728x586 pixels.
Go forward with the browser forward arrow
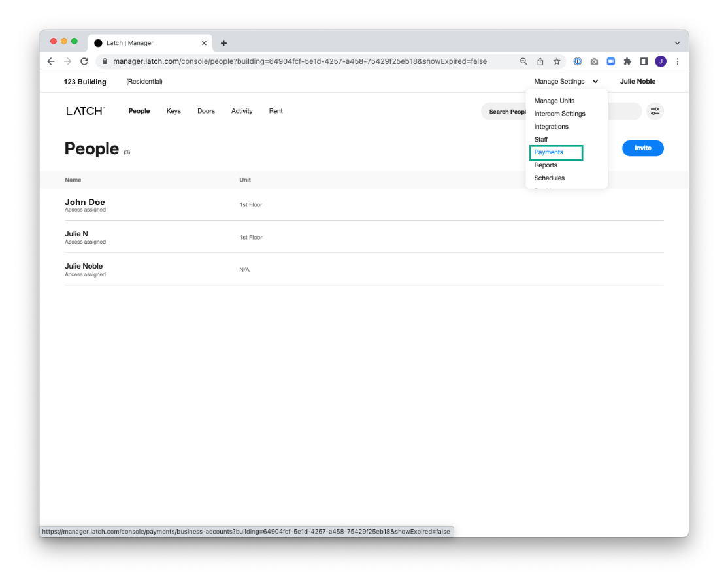coord(68,61)
